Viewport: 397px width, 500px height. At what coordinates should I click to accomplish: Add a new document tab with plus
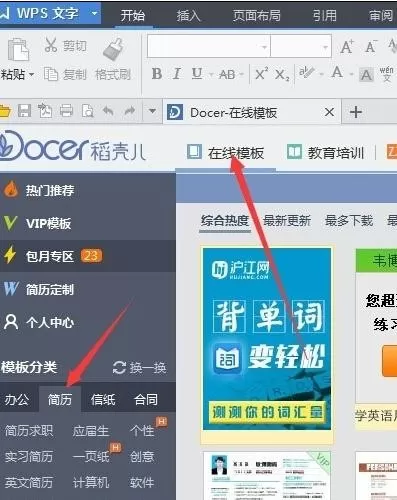pyautogui.click(x=356, y=112)
